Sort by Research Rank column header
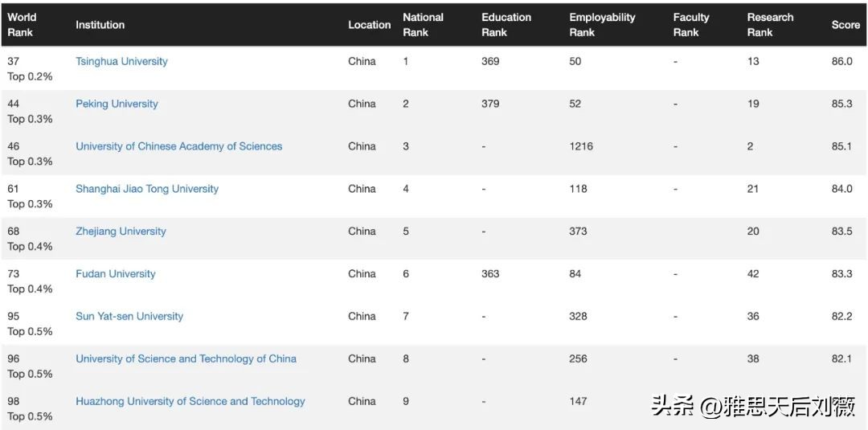This screenshot has width=868, height=430. click(770, 25)
